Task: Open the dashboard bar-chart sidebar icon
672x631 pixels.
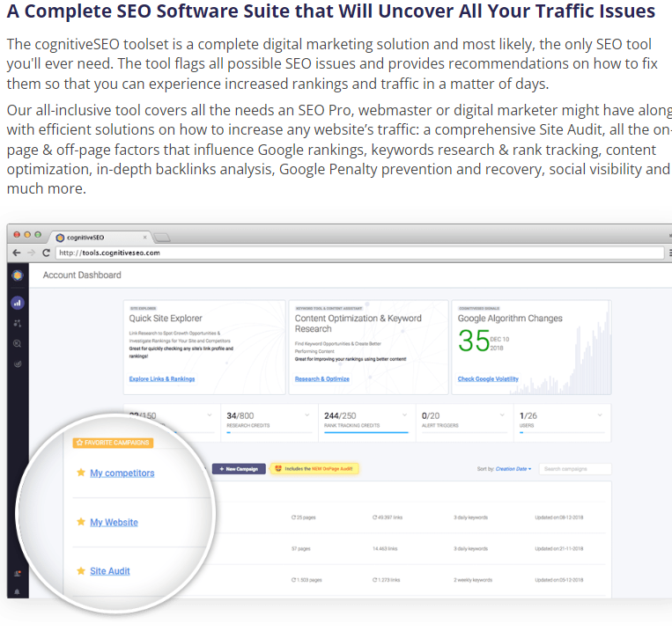Action: pos(18,303)
